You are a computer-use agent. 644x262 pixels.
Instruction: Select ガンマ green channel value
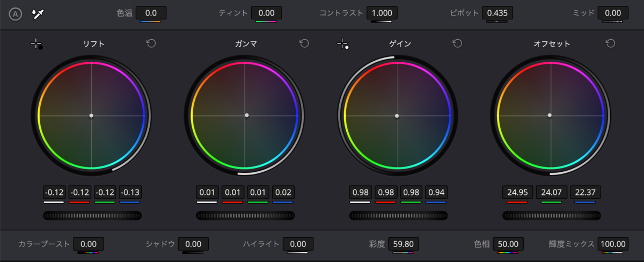(258, 192)
